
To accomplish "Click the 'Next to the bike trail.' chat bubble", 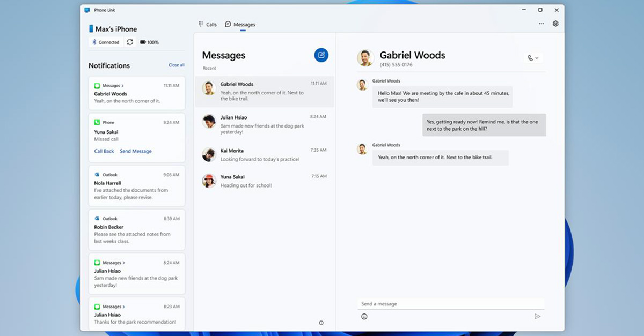I will coord(440,157).
